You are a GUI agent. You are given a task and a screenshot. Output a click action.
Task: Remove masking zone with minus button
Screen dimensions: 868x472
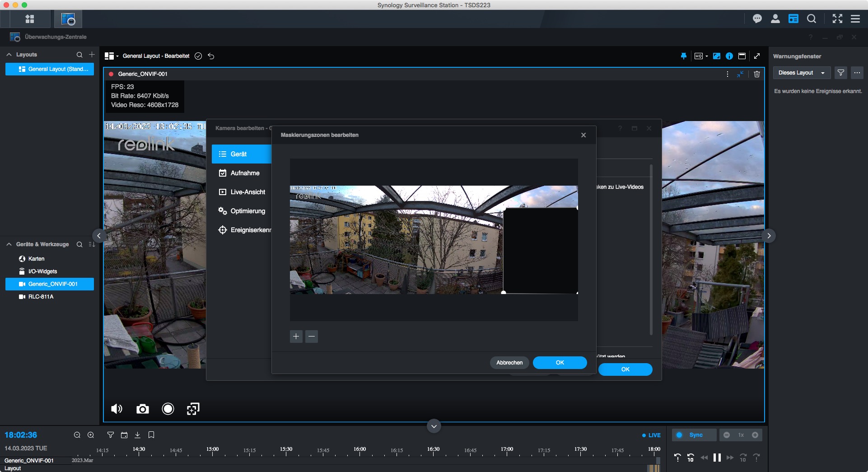(x=312, y=336)
